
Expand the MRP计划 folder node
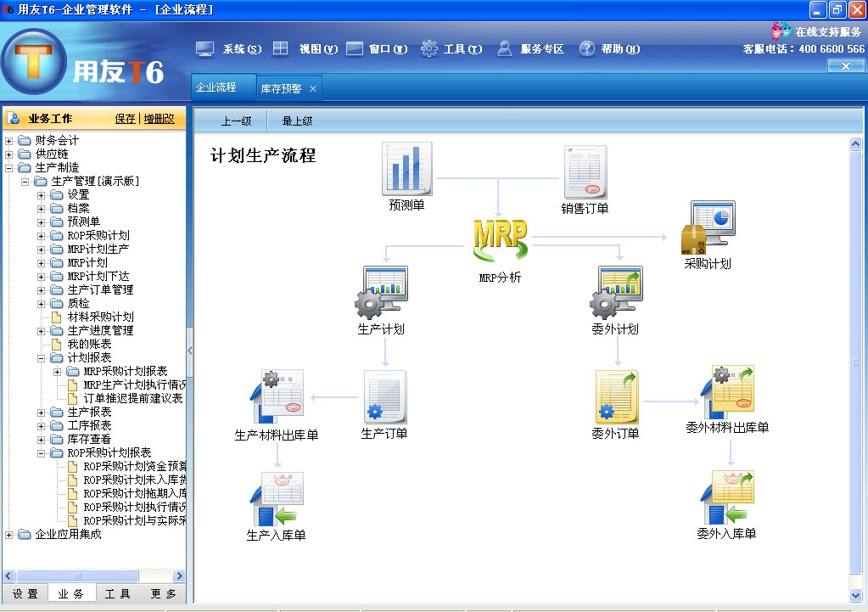41,263
